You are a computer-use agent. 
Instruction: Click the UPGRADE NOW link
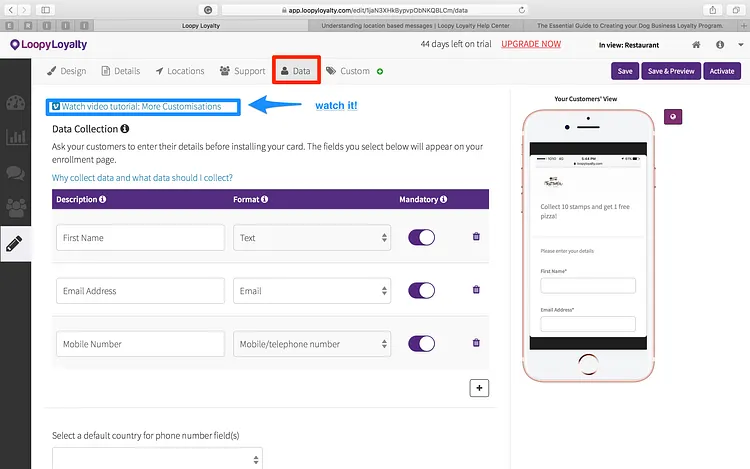point(531,44)
